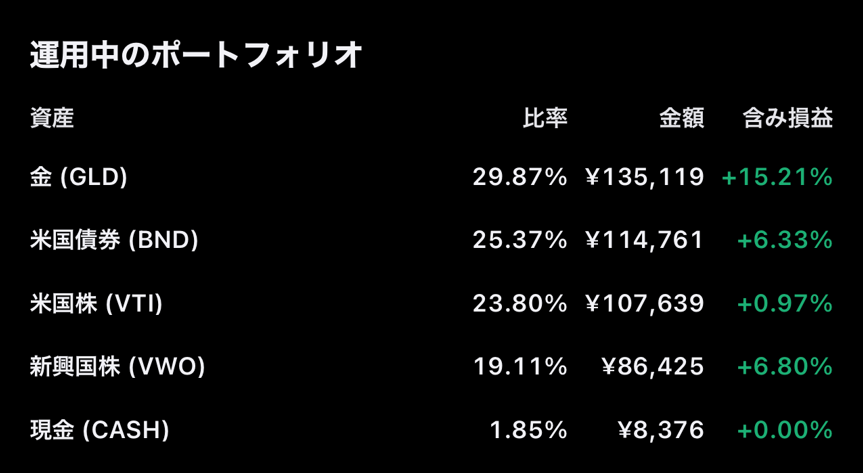
Task: Click the 比率 column header
Action: point(545,119)
